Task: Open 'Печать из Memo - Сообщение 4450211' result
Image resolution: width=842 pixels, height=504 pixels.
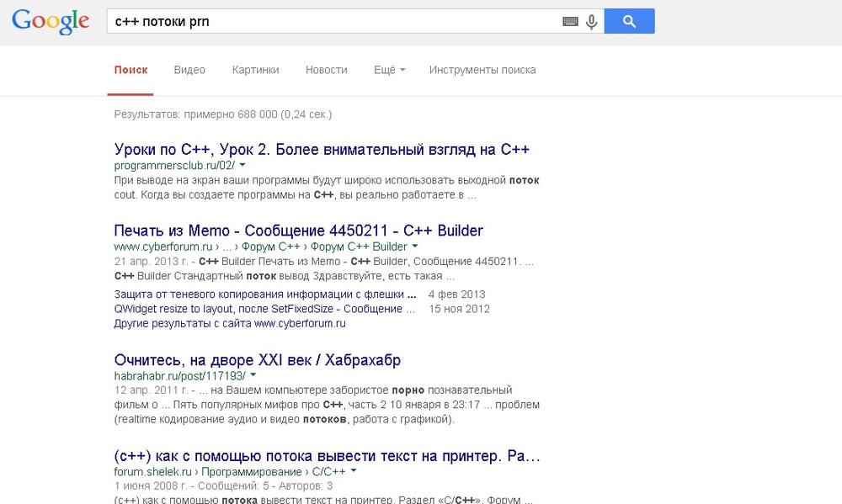Action: 299,231
